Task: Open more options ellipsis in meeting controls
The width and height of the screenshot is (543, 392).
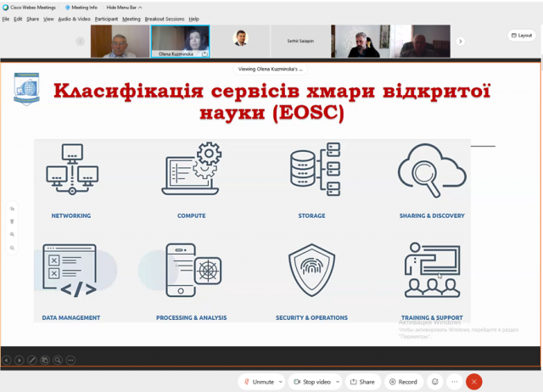Action: point(455,382)
